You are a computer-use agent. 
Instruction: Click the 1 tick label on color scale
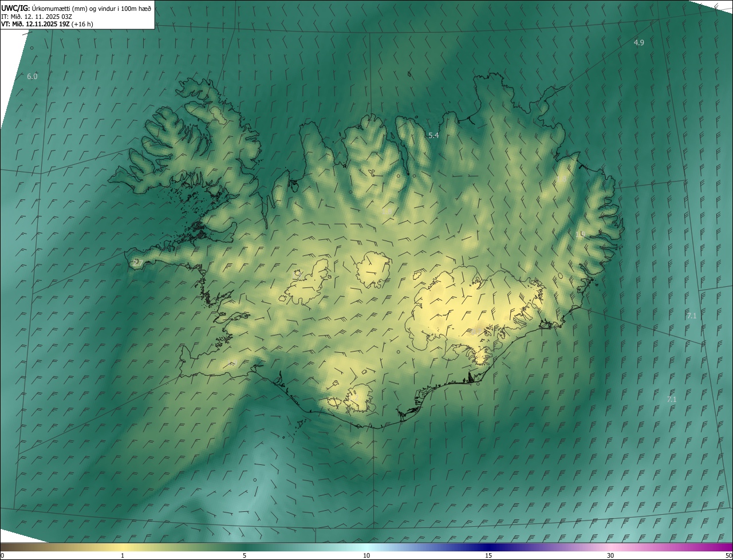123,555
